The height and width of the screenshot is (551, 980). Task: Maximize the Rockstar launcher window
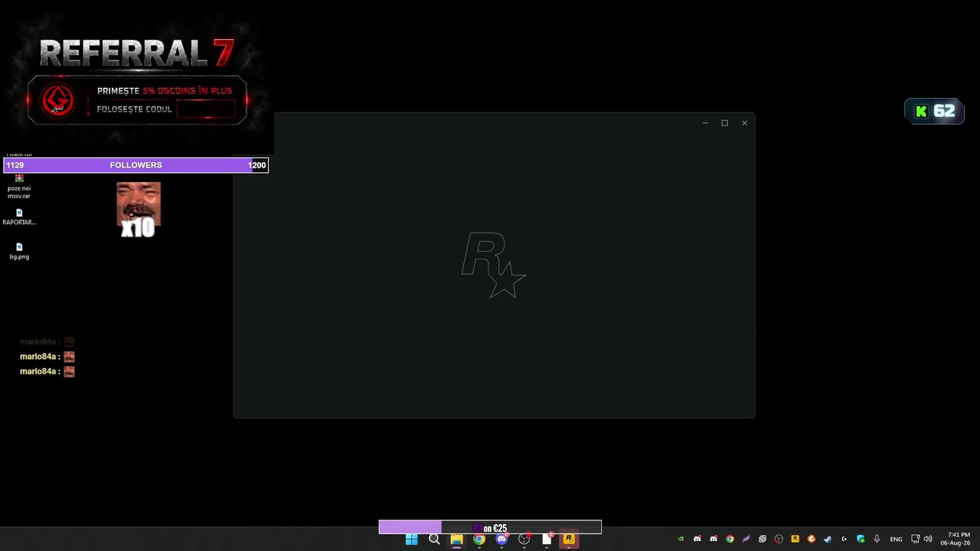click(724, 123)
